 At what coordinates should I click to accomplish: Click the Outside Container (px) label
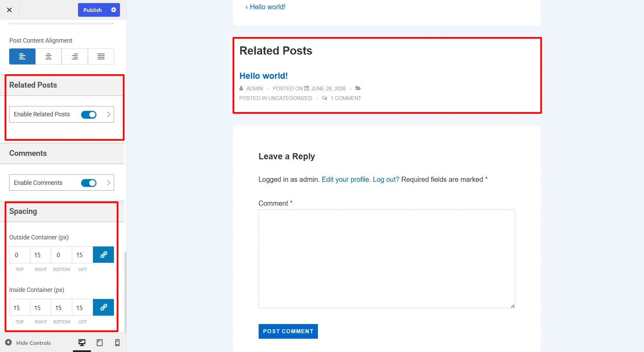pyautogui.click(x=39, y=237)
